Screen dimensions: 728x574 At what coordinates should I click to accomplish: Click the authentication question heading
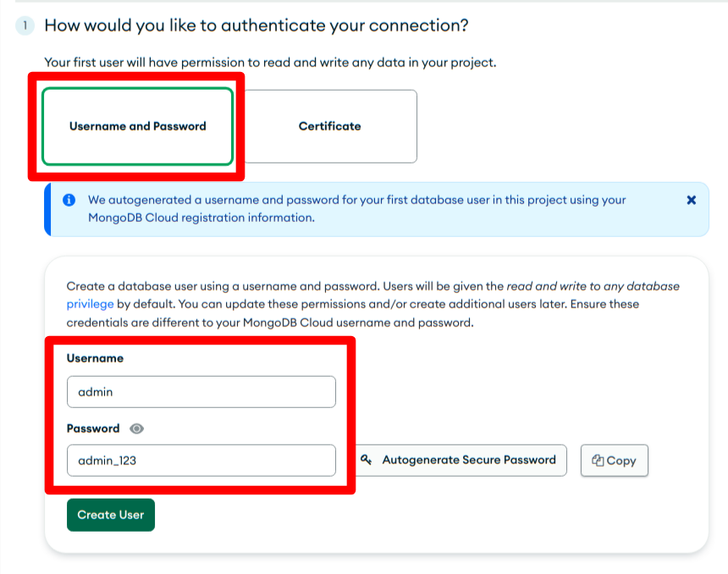[256, 25]
